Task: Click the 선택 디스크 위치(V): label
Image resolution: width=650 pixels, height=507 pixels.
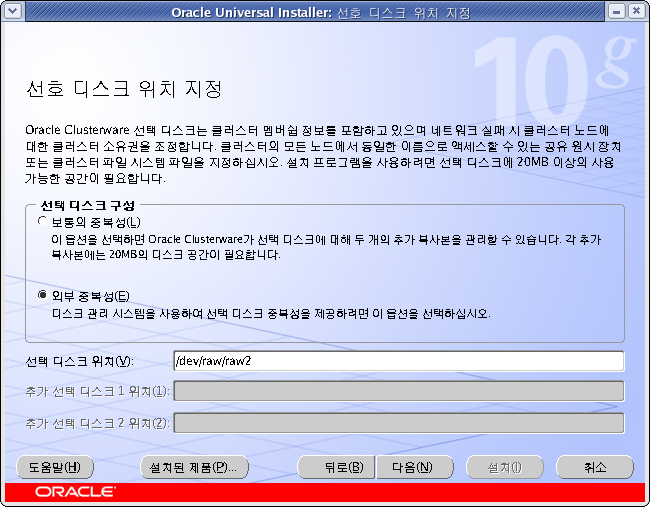Action: [80, 362]
